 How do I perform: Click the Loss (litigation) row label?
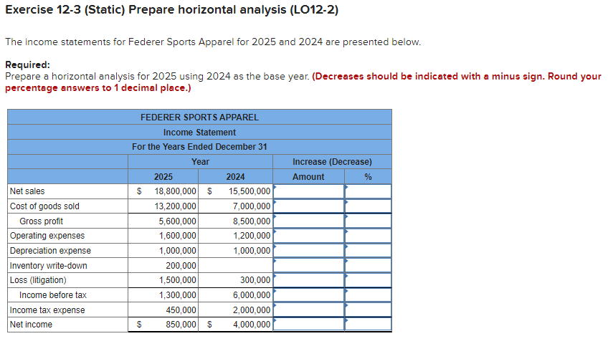[x=38, y=280]
